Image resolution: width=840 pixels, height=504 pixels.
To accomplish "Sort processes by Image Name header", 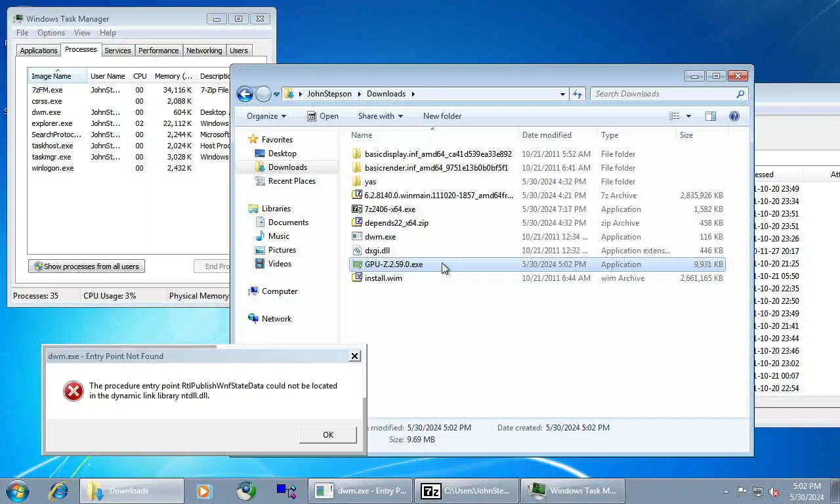I will (x=57, y=76).
